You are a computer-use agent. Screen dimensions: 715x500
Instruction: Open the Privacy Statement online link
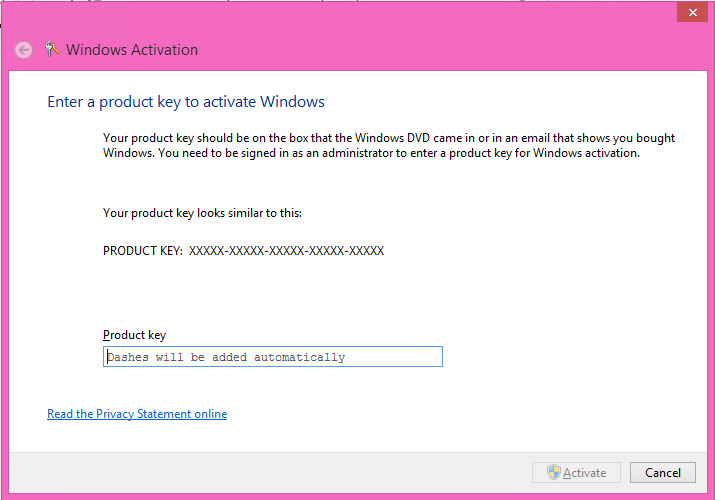(137, 414)
